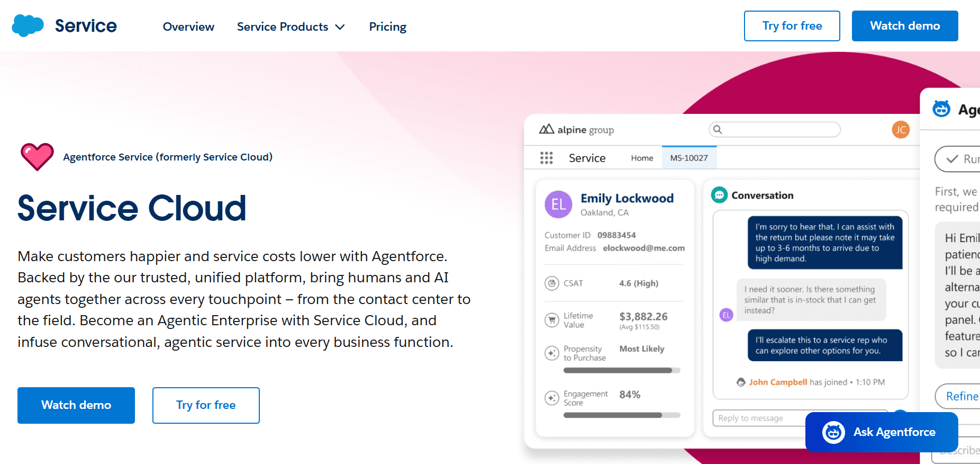The width and height of the screenshot is (980, 464).
Task: Click the 4.6 (High) CSAT value
Action: coord(639,283)
